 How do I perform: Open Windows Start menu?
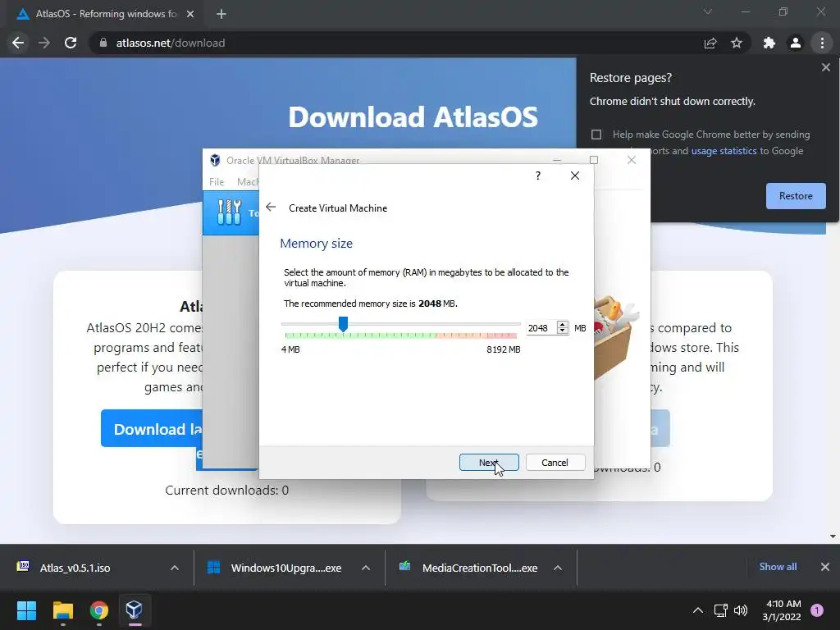pos(27,610)
